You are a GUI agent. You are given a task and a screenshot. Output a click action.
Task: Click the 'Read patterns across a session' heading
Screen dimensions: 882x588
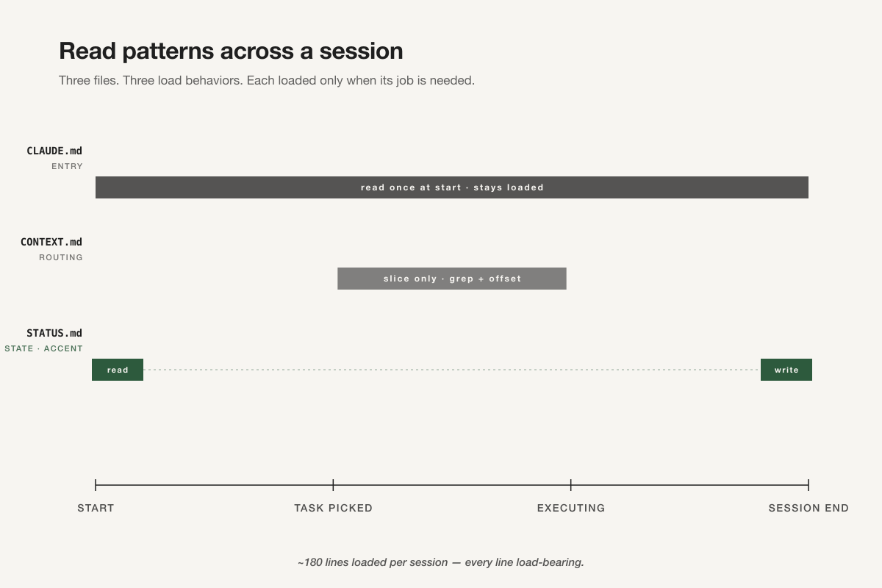pyautogui.click(x=231, y=51)
